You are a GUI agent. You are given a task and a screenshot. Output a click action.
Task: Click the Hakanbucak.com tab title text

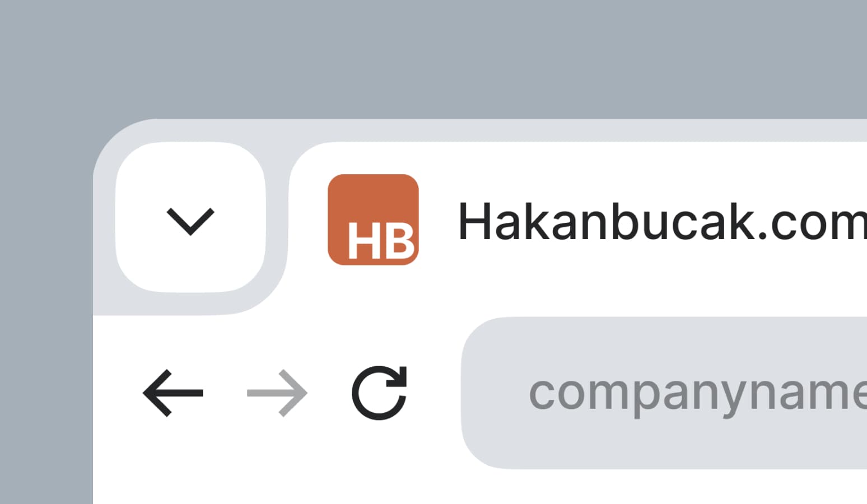pyautogui.click(x=662, y=222)
